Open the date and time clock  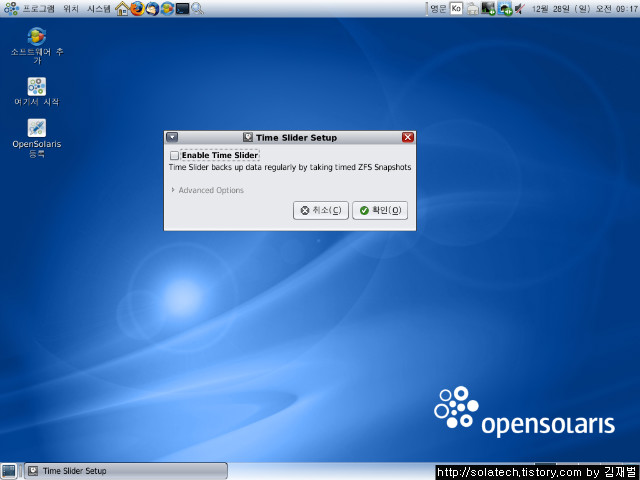click(584, 9)
